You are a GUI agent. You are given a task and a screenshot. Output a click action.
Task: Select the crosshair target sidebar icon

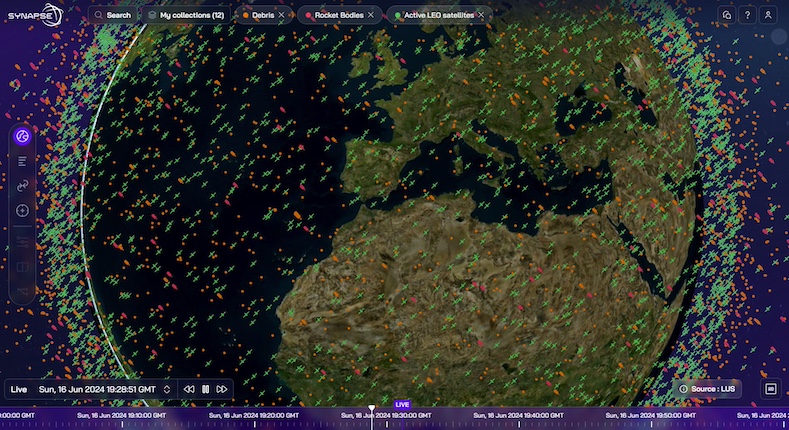coord(22,210)
